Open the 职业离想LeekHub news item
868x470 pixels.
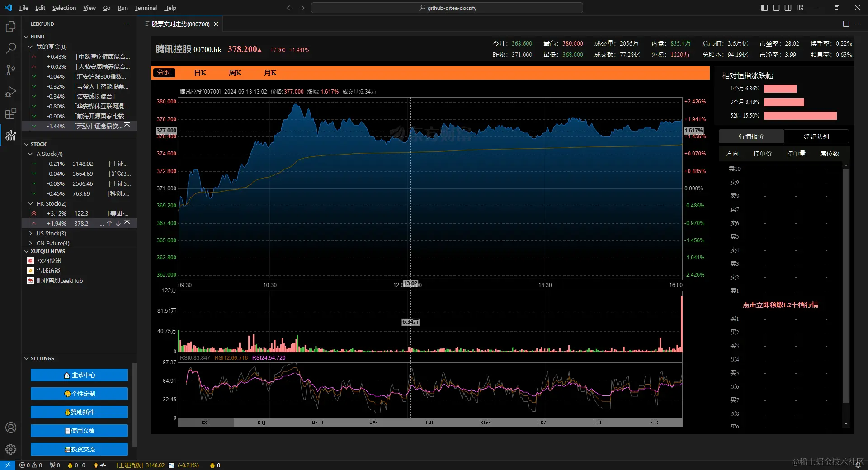tap(60, 281)
